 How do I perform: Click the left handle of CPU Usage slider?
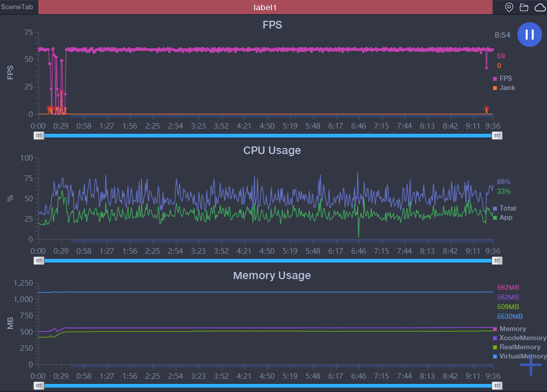point(39,260)
